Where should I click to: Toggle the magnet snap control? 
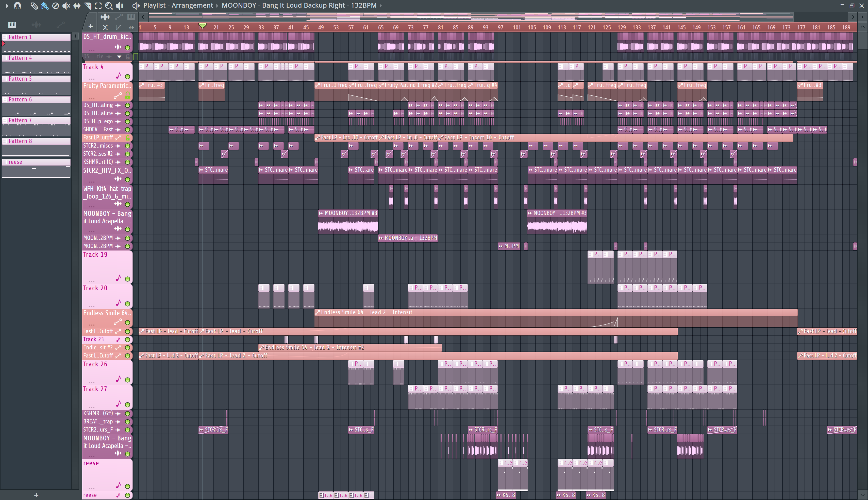pos(18,6)
